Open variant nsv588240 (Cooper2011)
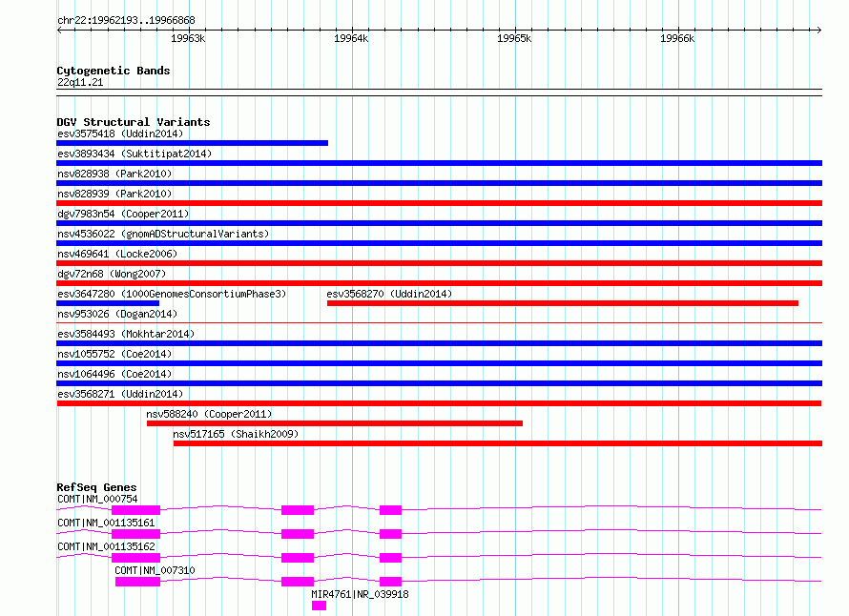The height and width of the screenshot is (616, 849). pos(209,414)
